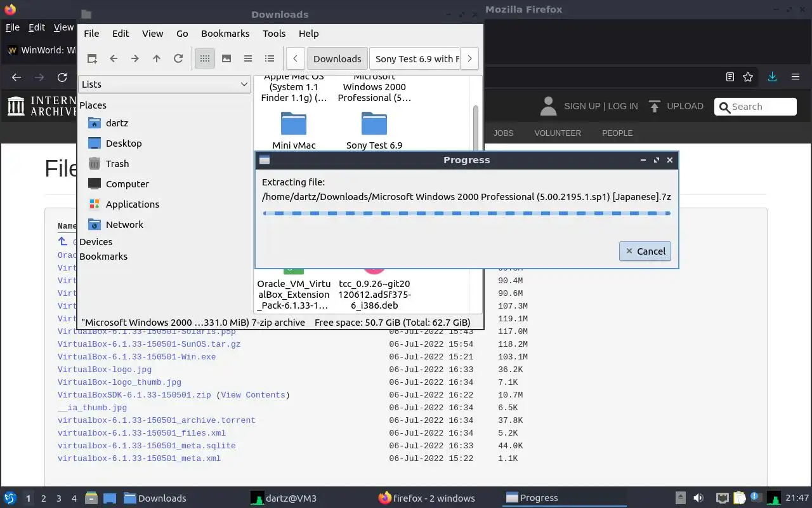Open Firefox downloads panel
The width and height of the screenshot is (812, 508).
pos(772,77)
